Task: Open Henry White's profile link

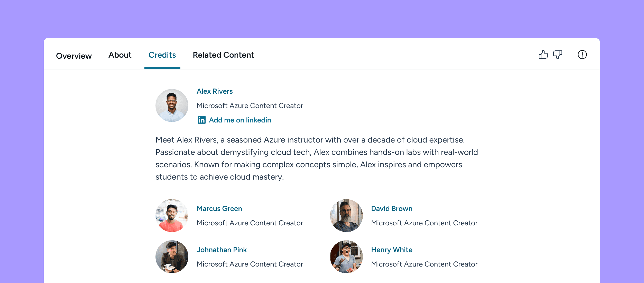Action: pyautogui.click(x=392, y=250)
